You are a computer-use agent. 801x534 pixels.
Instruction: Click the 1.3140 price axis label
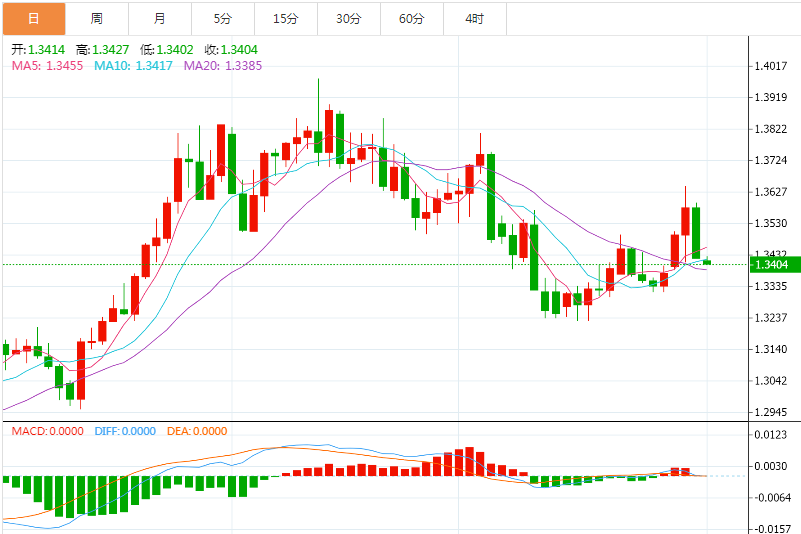point(771,349)
